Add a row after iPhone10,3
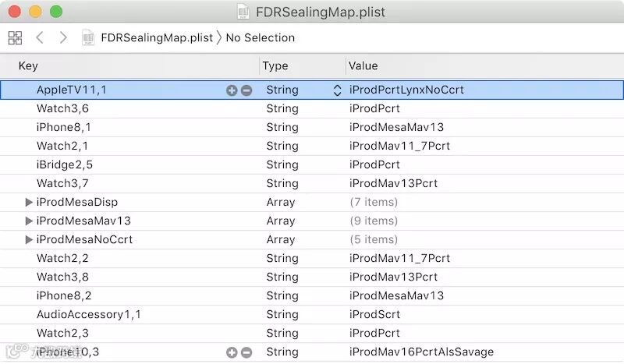 232,352
